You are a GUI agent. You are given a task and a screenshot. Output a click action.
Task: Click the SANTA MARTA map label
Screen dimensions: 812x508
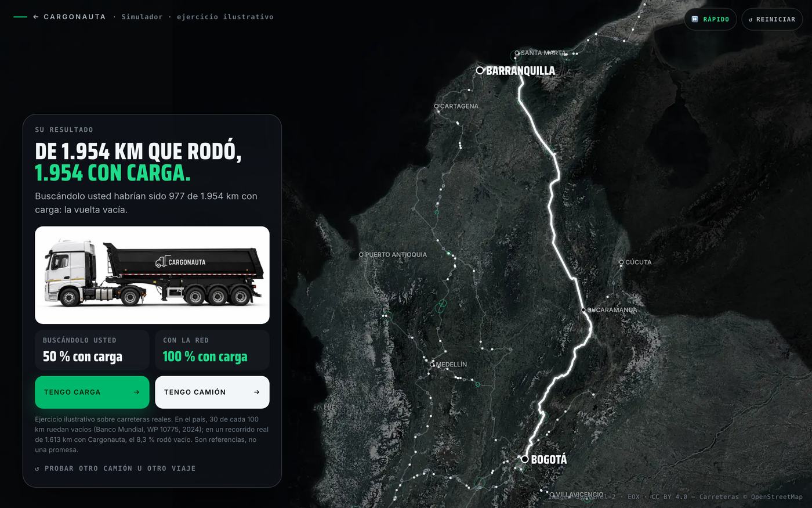coord(544,53)
